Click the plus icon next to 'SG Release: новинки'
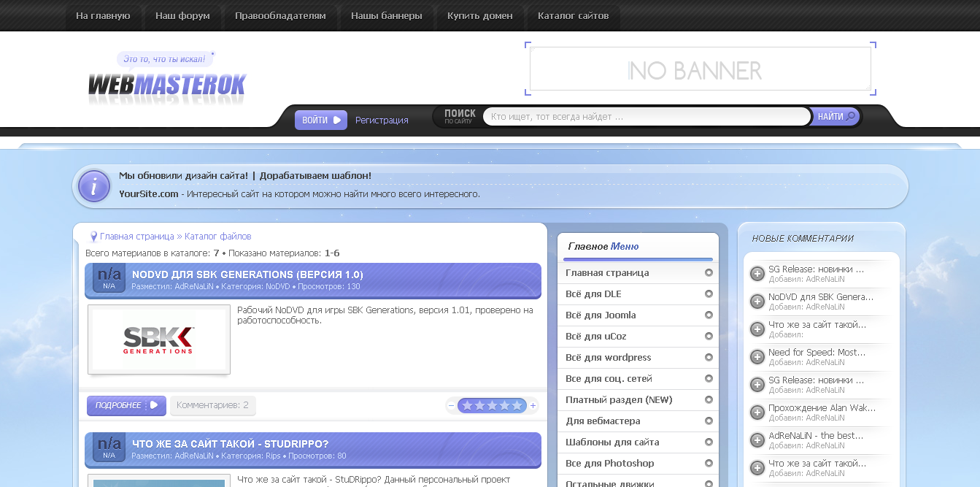The height and width of the screenshot is (487, 980). click(756, 273)
